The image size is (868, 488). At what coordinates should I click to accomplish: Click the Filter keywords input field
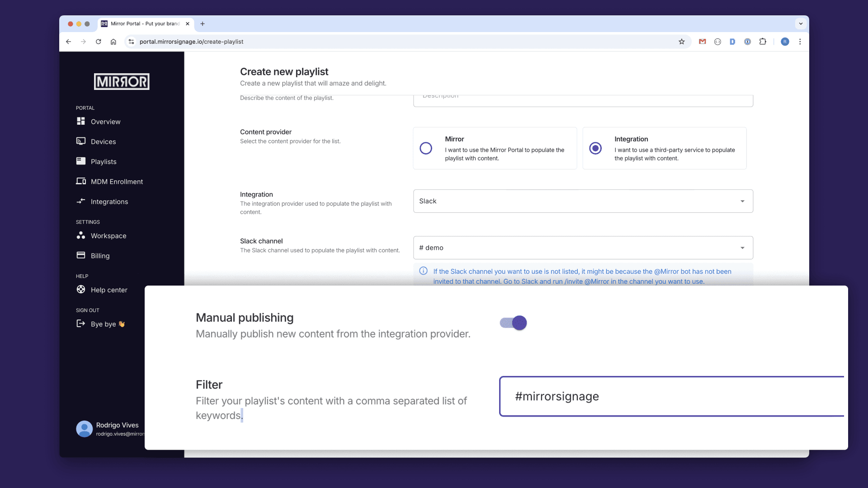tap(671, 396)
